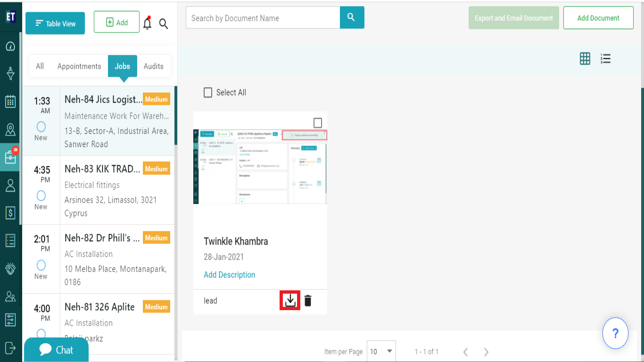Download the Twinkle Khambra document
This screenshot has width=644, height=362.
coord(290,300)
